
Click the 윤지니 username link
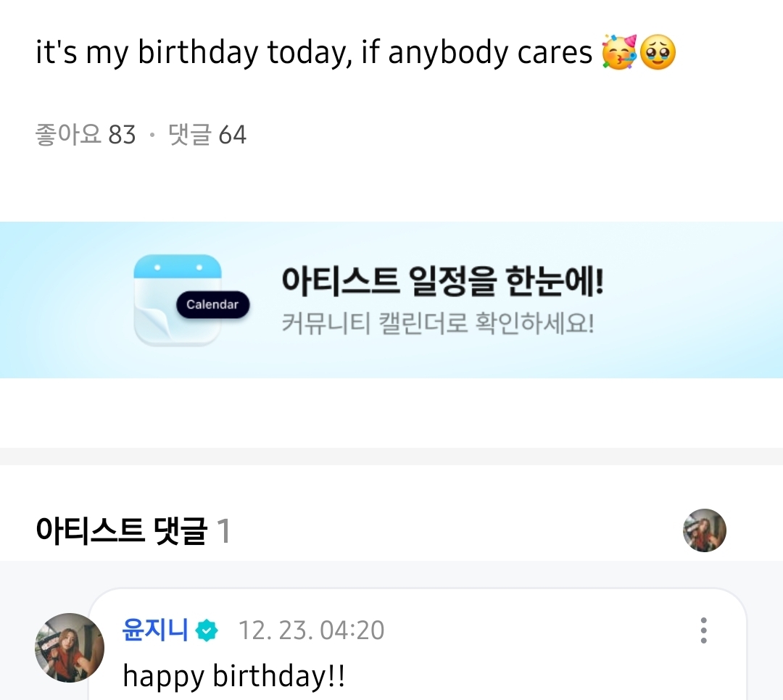[x=155, y=630]
